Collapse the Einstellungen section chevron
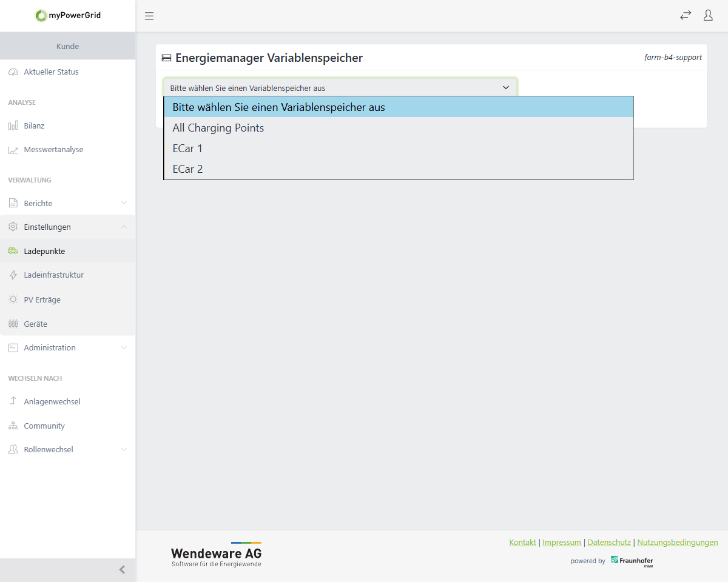This screenshot has height=582, width=728. (x=124, y=227)
